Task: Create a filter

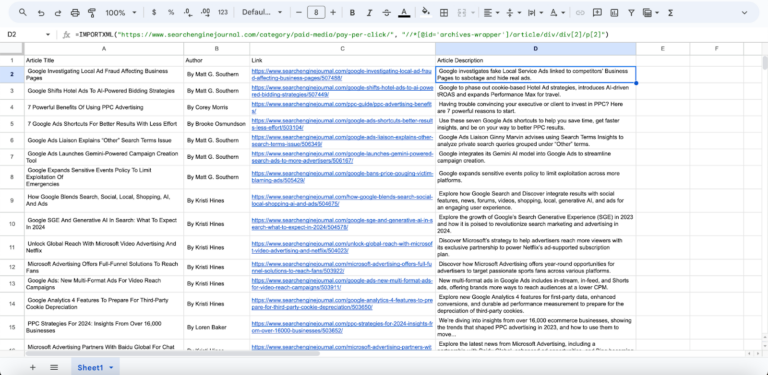Action: (x=631, y=13)
